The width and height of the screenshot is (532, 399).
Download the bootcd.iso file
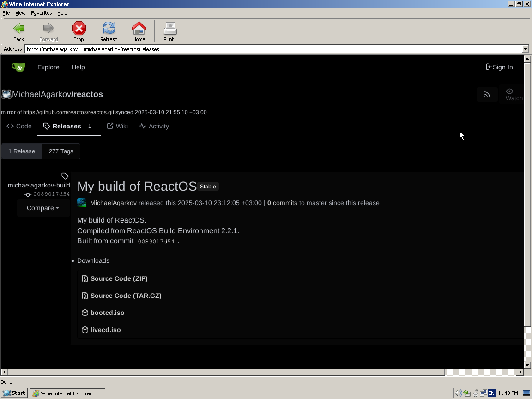107,313
